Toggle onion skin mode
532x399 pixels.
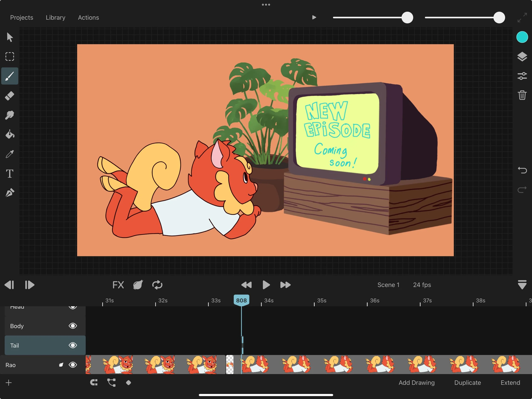coord(138,285)
